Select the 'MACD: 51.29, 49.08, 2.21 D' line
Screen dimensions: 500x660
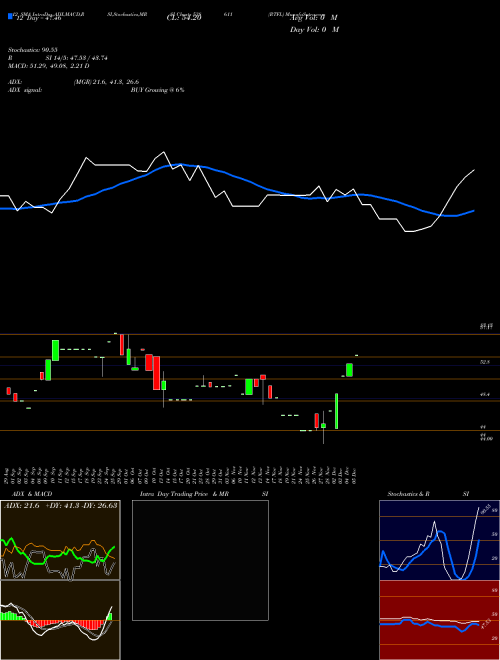pos(48,66)
